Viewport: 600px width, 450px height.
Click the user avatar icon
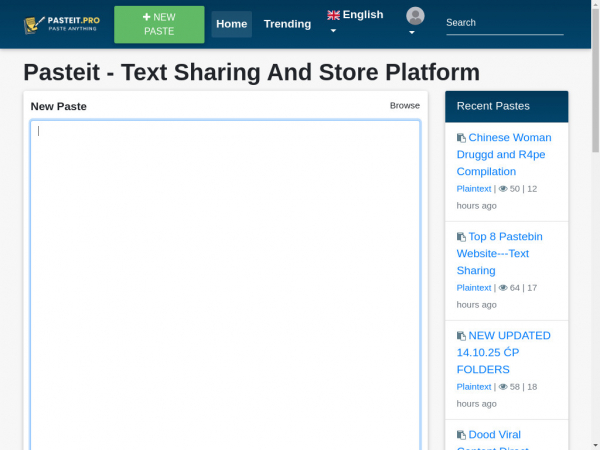(x=415, y=16)
